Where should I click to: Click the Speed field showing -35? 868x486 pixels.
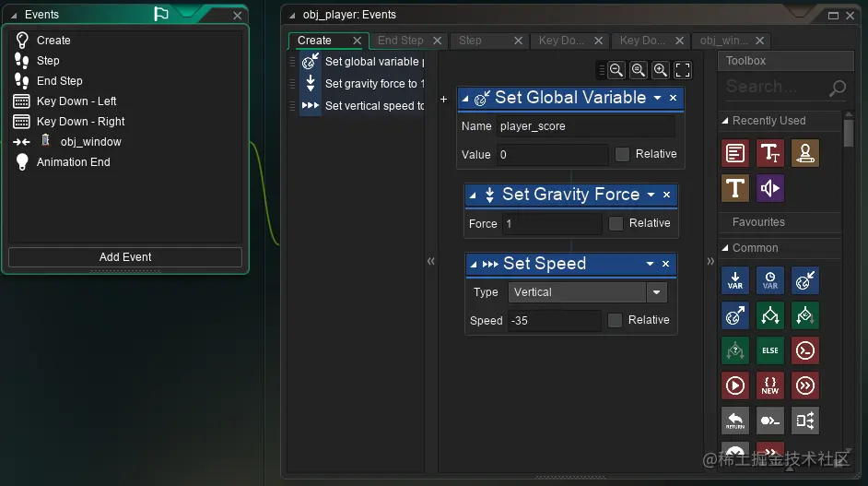554,321
